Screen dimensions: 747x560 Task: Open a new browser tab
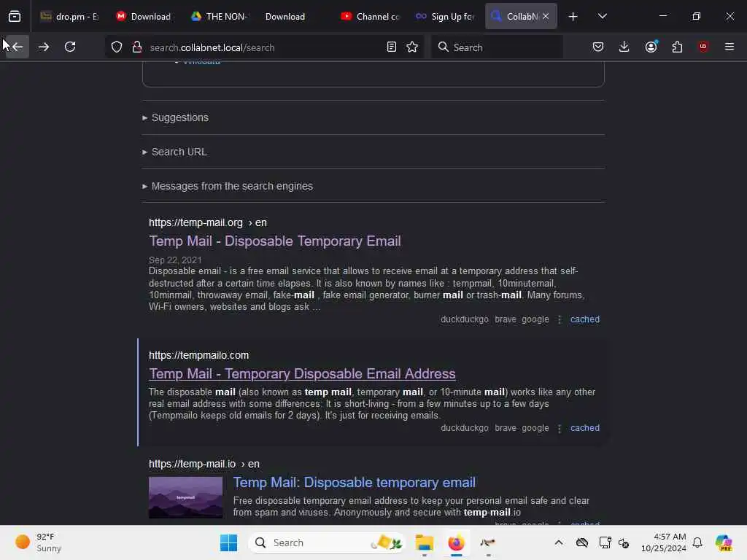pos(573,16)
